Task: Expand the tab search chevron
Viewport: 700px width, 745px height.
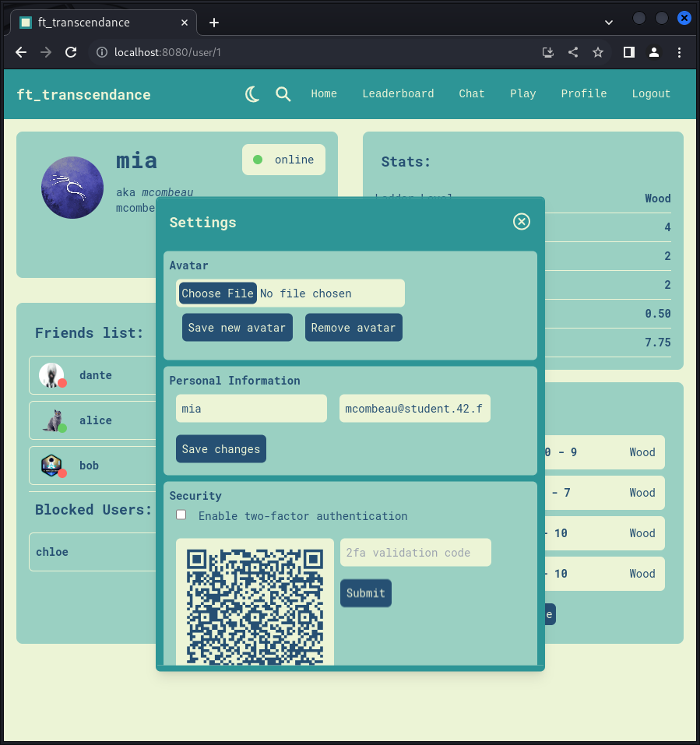Action: 608,23
